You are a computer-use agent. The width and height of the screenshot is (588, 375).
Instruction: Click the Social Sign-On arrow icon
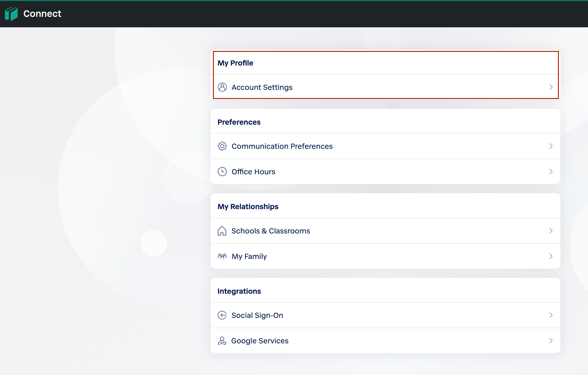click(x=222, y=315)
